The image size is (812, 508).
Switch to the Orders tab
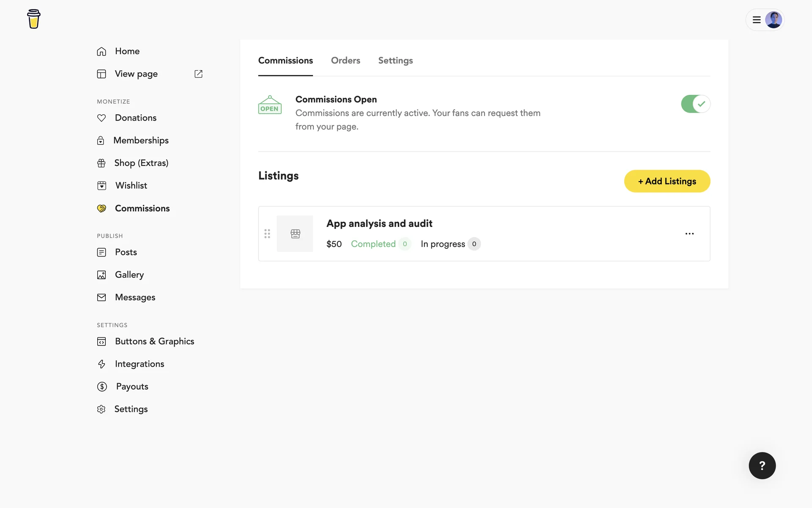(x=345, y=61)
